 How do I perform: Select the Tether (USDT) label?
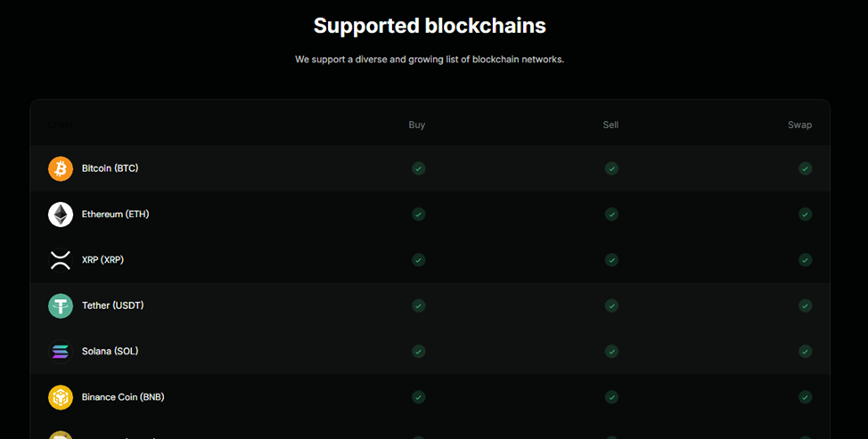click(x=113, y=305)
